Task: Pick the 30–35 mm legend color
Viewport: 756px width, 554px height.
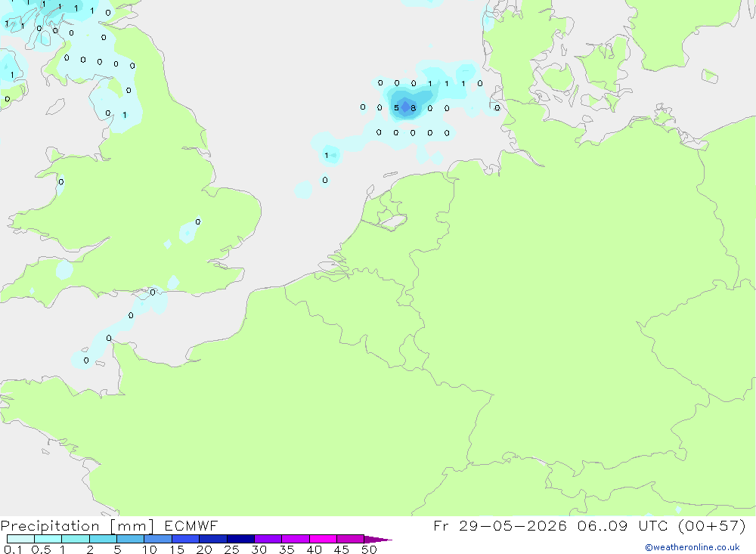Action: tap(268, 539)
